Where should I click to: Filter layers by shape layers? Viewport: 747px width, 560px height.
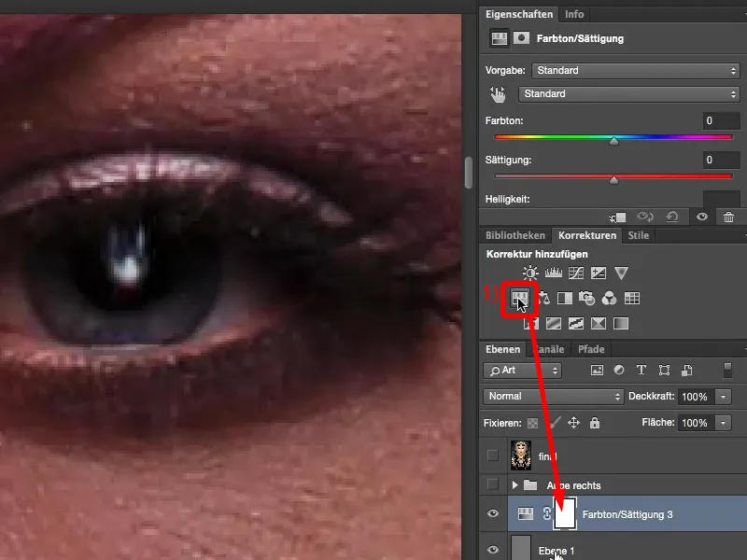pyautogui.click(x=664, y=370)
